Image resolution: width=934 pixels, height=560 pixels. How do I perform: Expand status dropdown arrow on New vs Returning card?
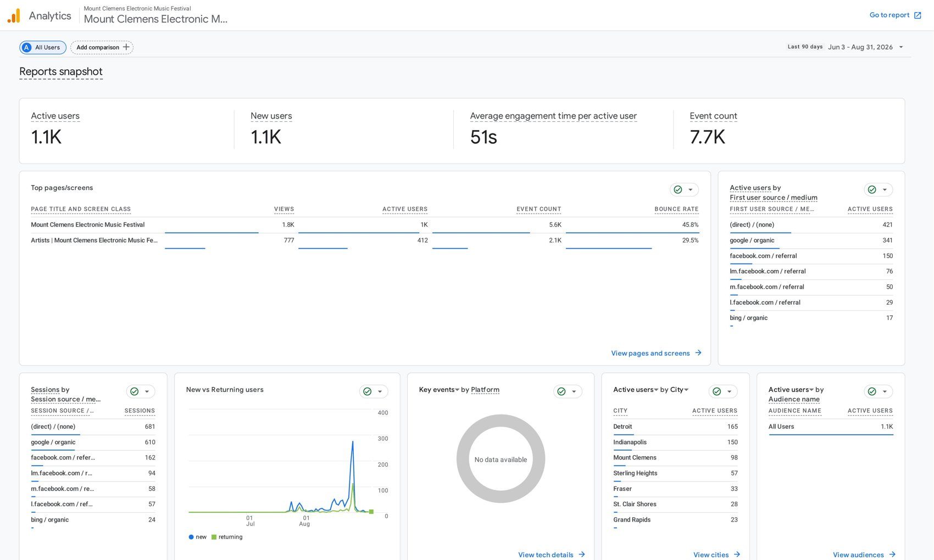[380, 392]
